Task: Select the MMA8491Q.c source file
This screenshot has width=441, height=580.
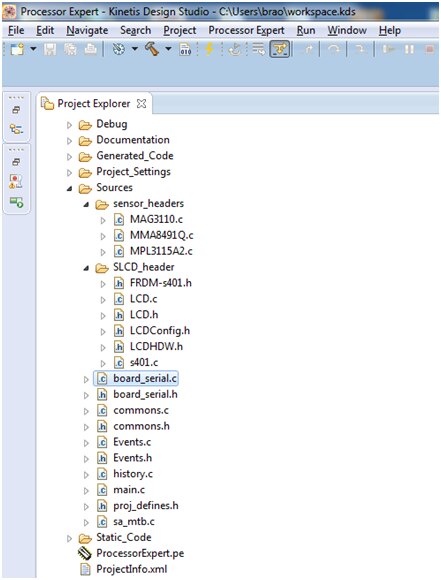Action: (x=162, y=235)
